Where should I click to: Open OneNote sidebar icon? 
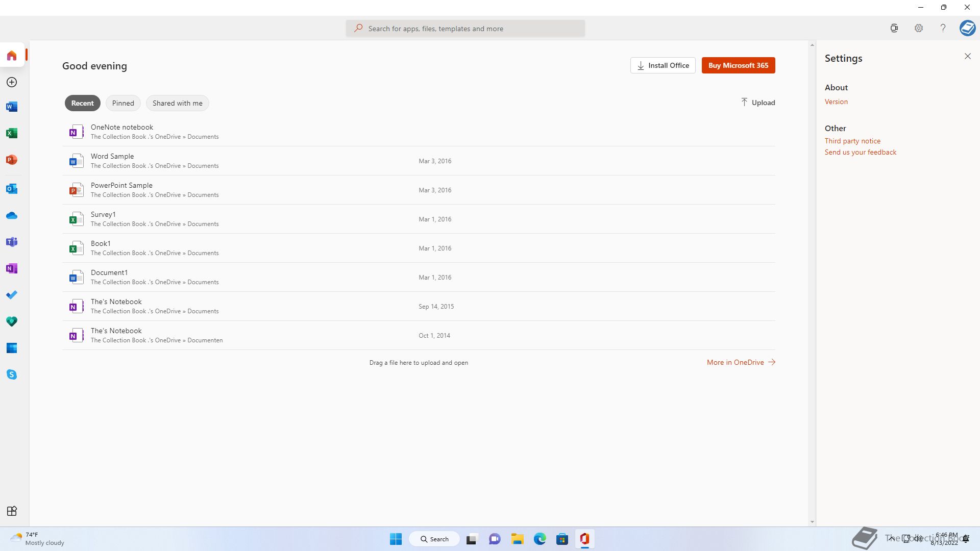point(12,268)
